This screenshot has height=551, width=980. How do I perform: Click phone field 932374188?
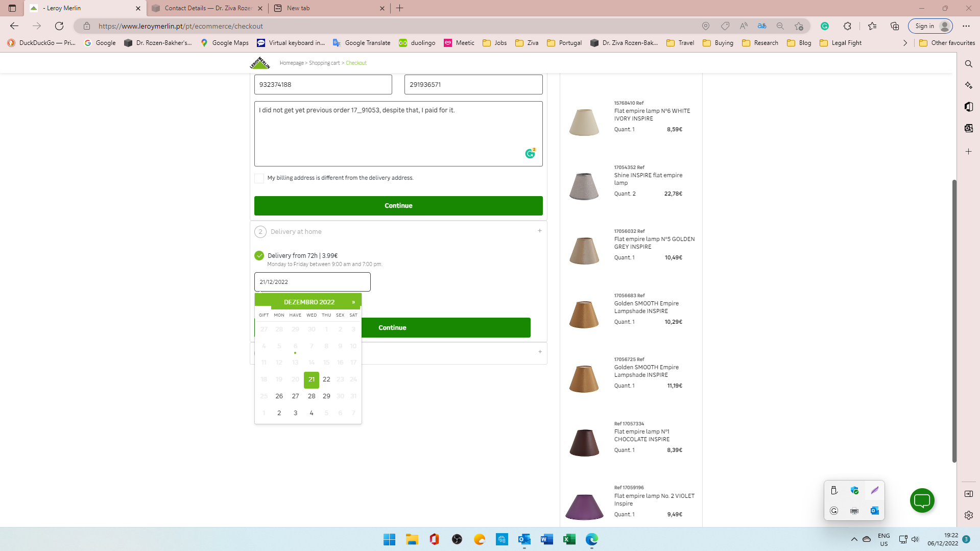pos(323,85)
